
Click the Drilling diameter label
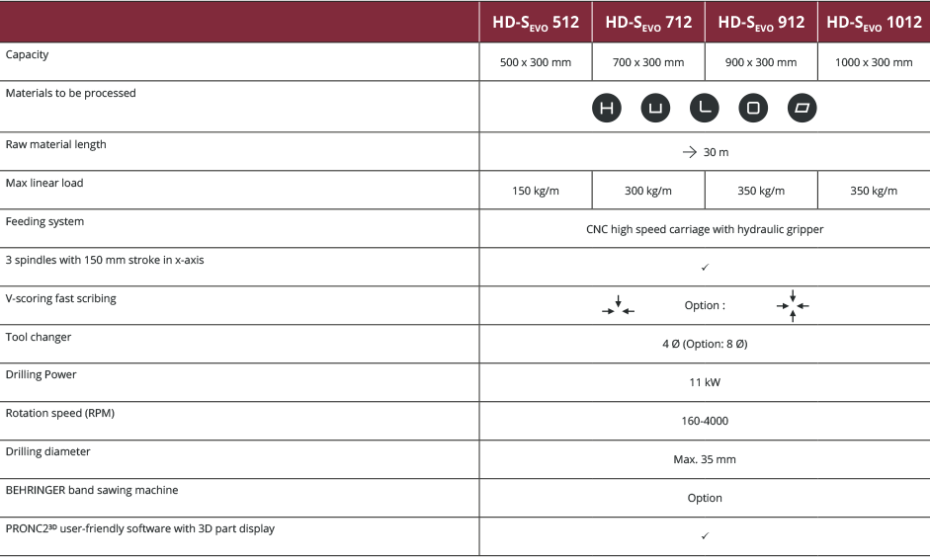point(47,451)
